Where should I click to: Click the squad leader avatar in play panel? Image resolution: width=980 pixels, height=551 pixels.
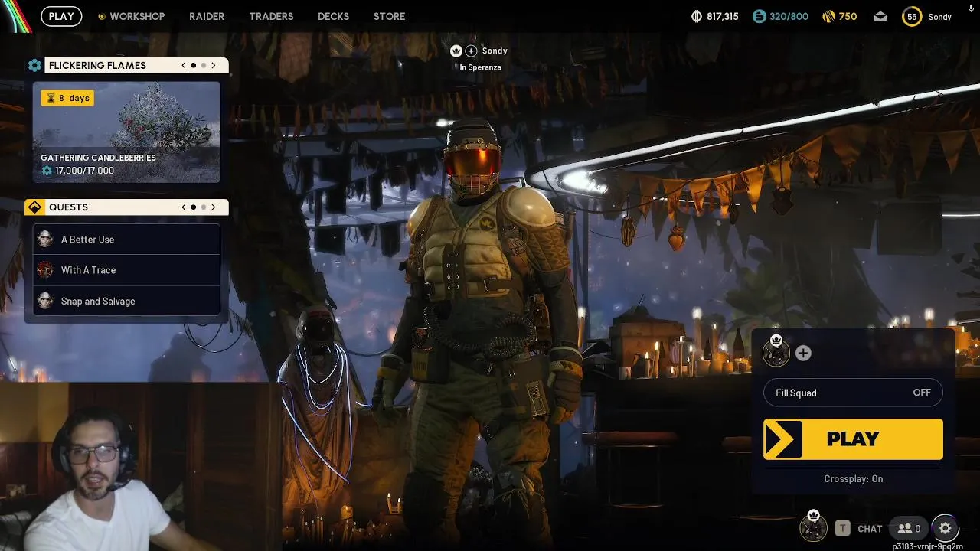776,353
